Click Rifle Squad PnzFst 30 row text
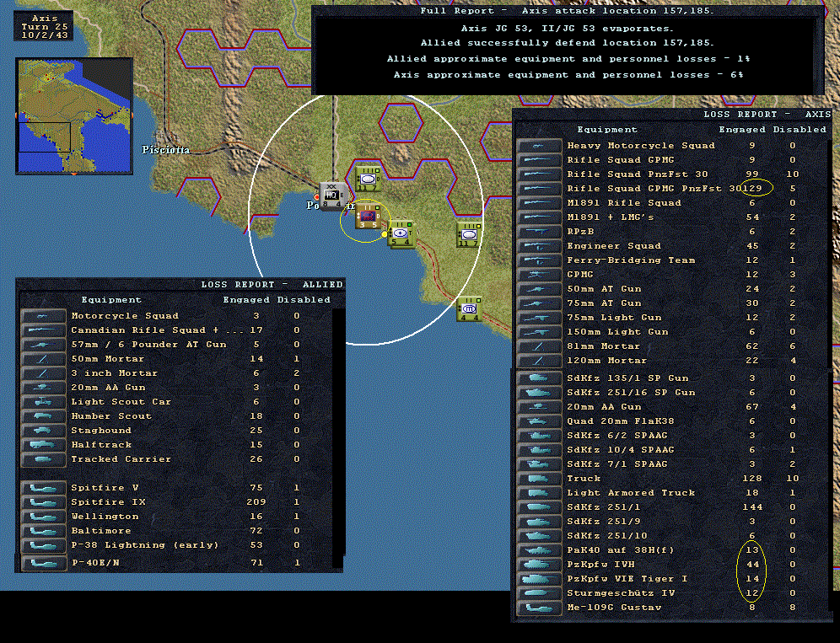This screenshot has width=840, height=643. click(638, 174)
